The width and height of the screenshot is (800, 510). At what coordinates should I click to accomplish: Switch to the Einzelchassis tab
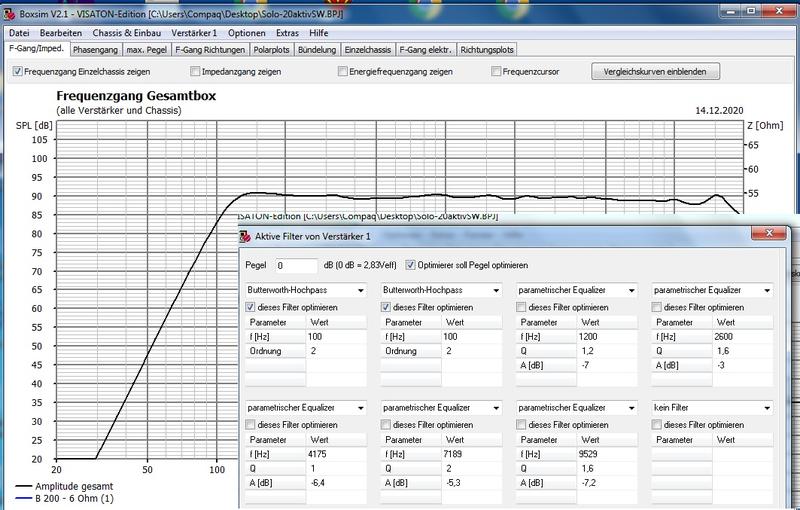pos(367,48)
